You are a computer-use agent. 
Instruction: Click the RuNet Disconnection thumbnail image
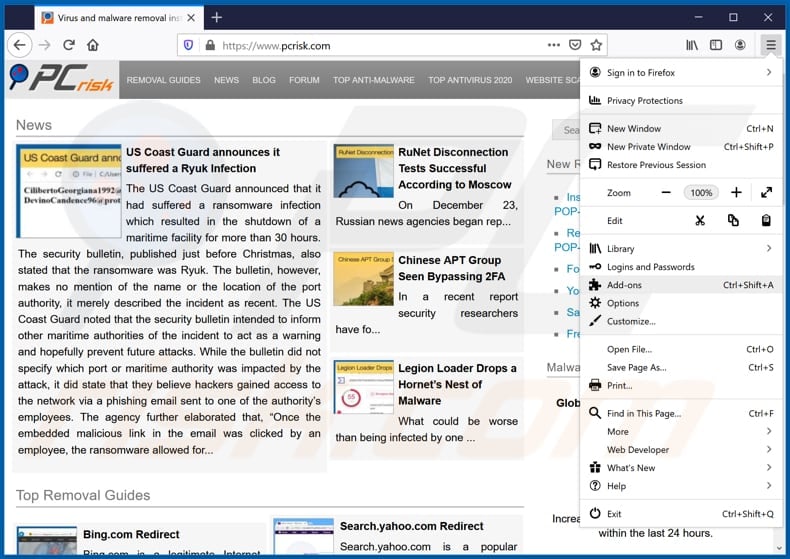point(364,171)
